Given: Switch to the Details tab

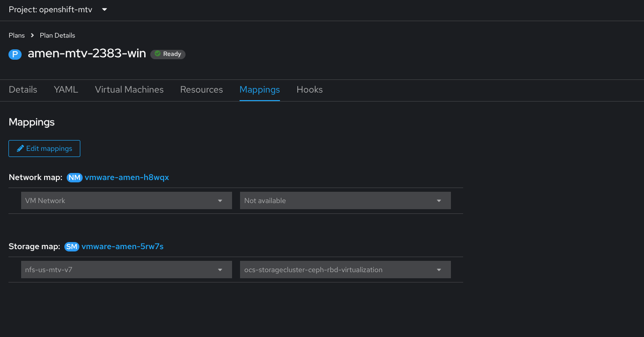Looking at the screenshot, I should click(x=23, y=90).
